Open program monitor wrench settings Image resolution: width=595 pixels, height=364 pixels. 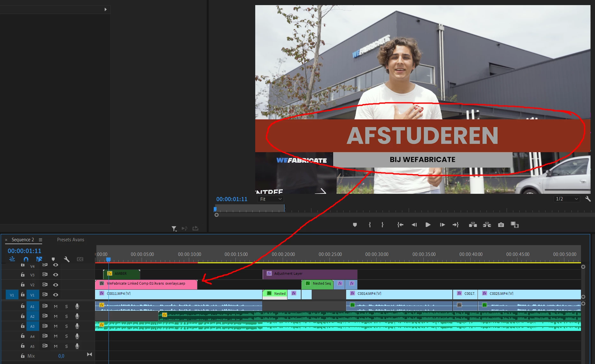588,199
